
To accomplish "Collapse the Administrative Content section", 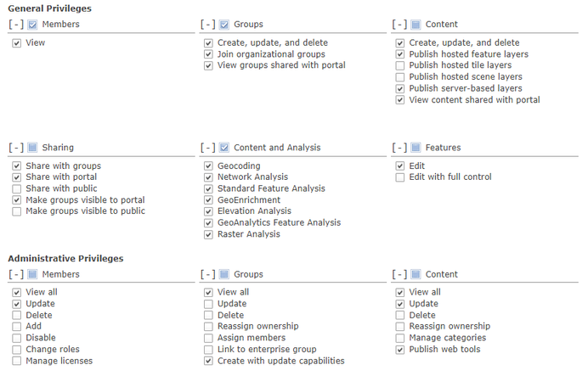I will tap(400, 275).
